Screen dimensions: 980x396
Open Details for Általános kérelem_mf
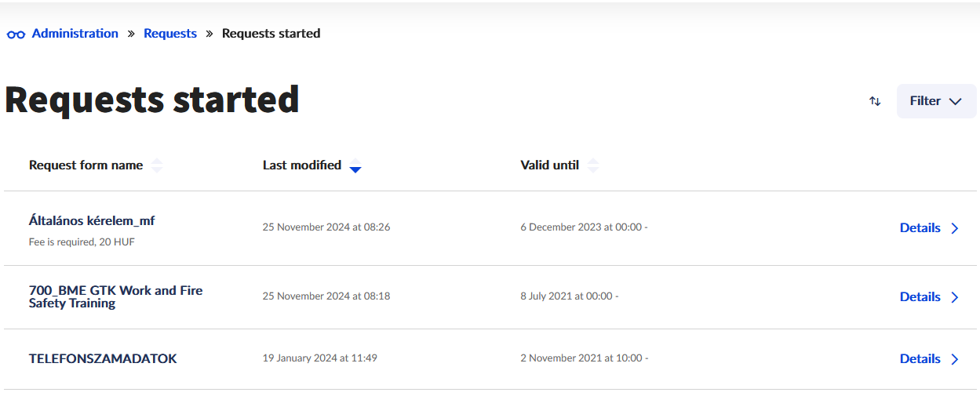(920, 228)
